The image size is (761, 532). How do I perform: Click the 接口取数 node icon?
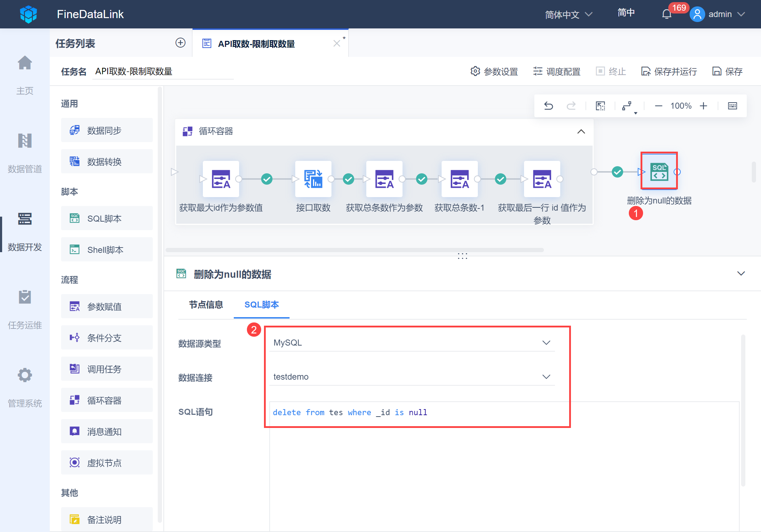pyautogui.click(x=313, y=179)
